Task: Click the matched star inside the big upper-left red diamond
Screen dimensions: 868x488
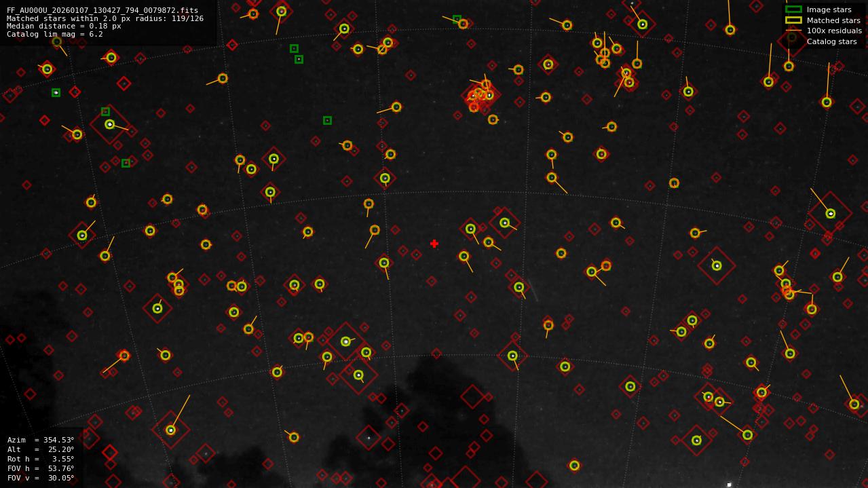Action: coord(109,125)
